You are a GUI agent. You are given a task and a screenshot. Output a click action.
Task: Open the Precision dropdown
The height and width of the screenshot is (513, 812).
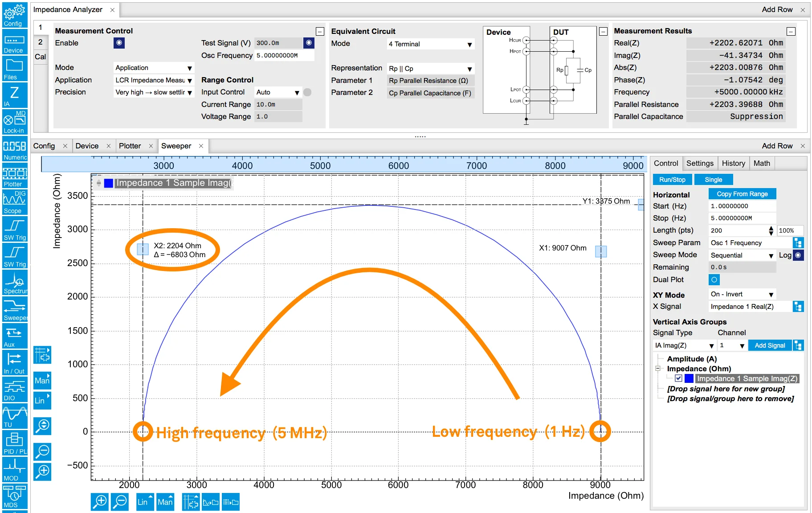pos(154,92)
